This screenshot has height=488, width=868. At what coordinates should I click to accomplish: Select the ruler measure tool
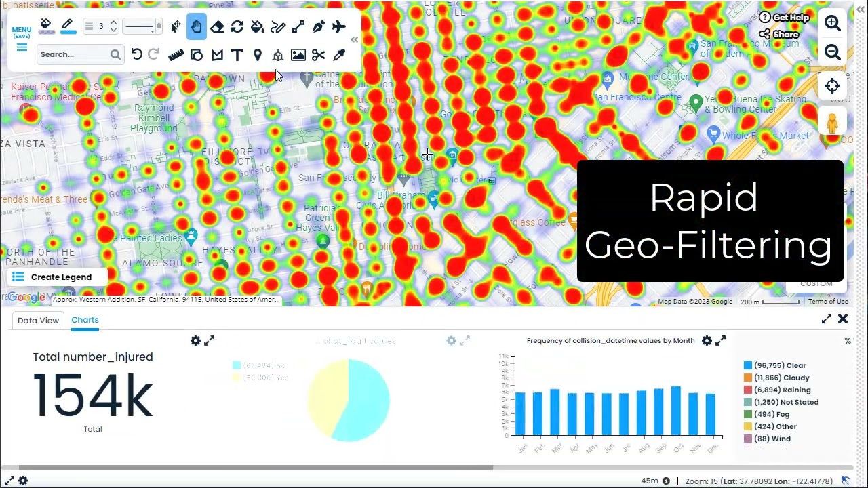(176, 55)
